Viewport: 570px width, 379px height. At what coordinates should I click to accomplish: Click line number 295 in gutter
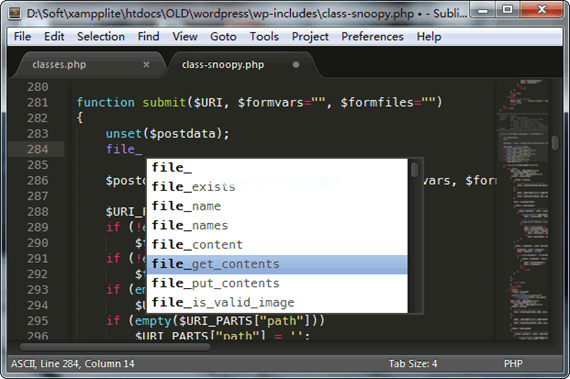[x=37, y=321]
